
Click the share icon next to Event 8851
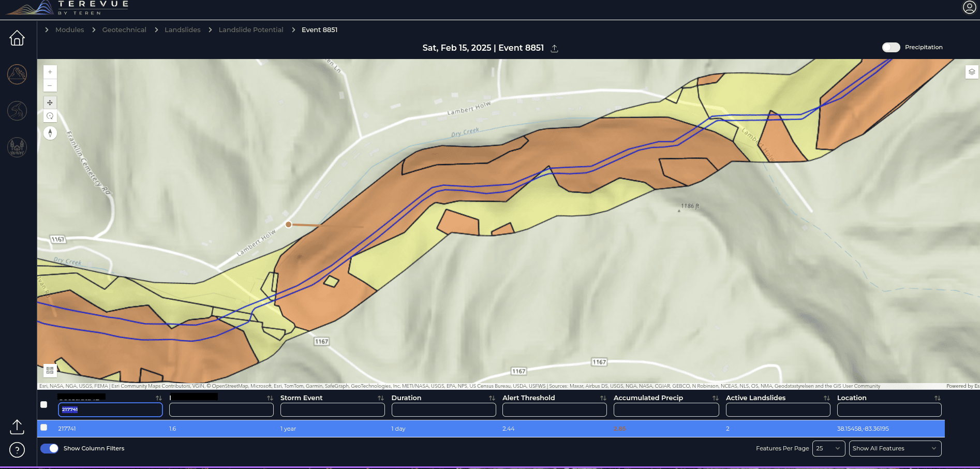click(554, 48)
